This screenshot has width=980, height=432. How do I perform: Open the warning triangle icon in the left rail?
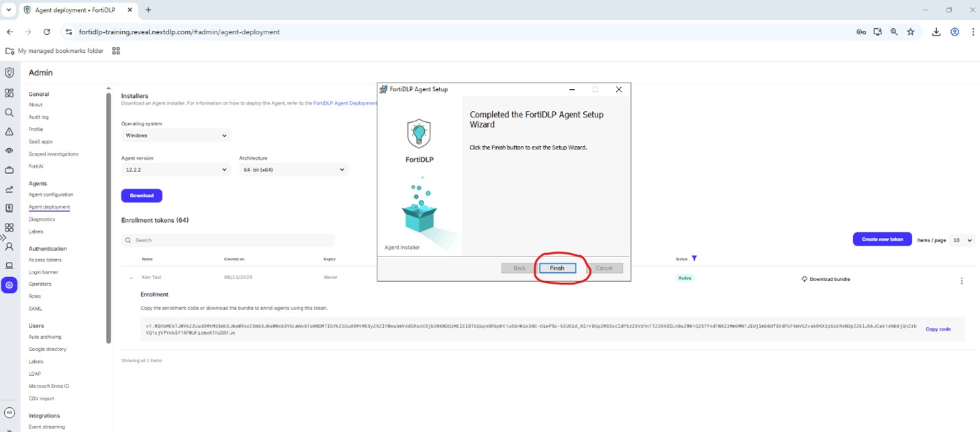pos(9,132)
